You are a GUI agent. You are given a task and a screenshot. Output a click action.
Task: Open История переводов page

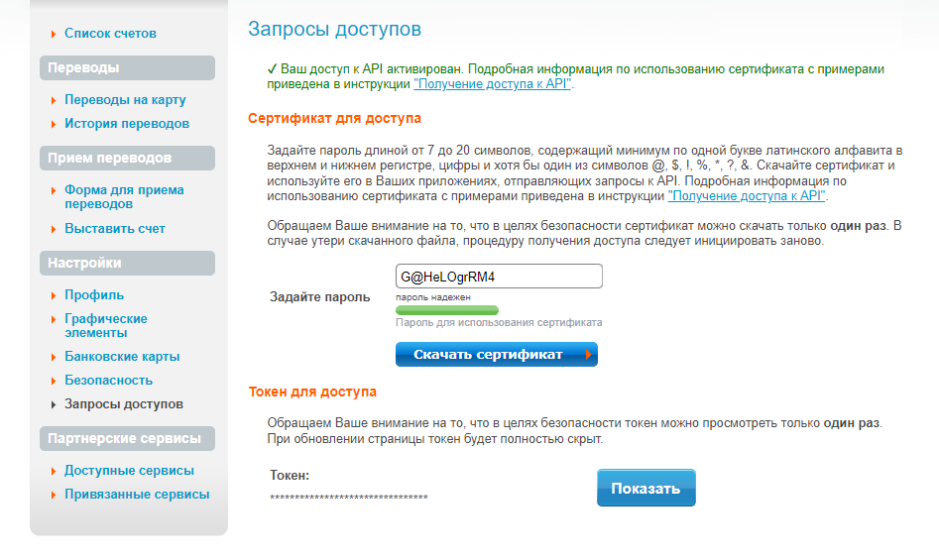tap(126, 124)
